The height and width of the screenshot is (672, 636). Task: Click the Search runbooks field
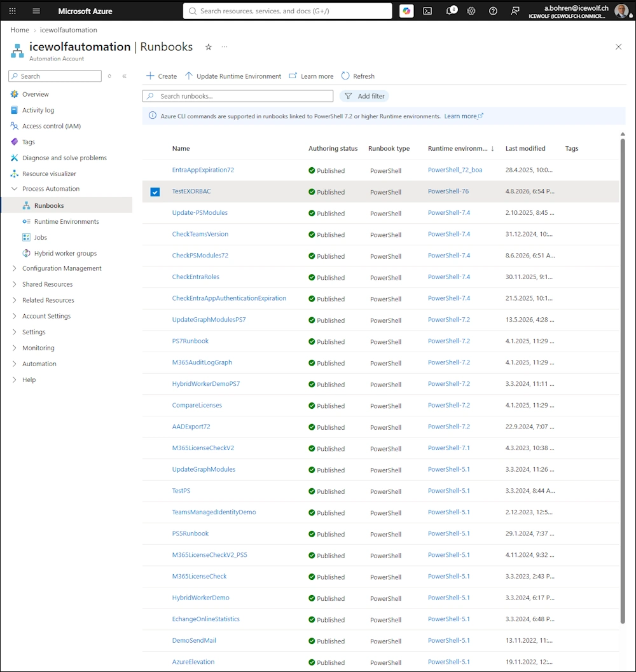(238, 96)
